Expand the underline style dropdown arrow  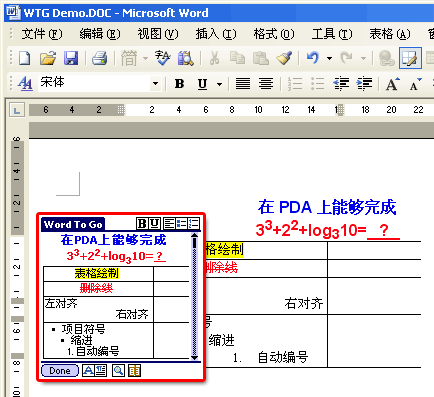(219, 84)
